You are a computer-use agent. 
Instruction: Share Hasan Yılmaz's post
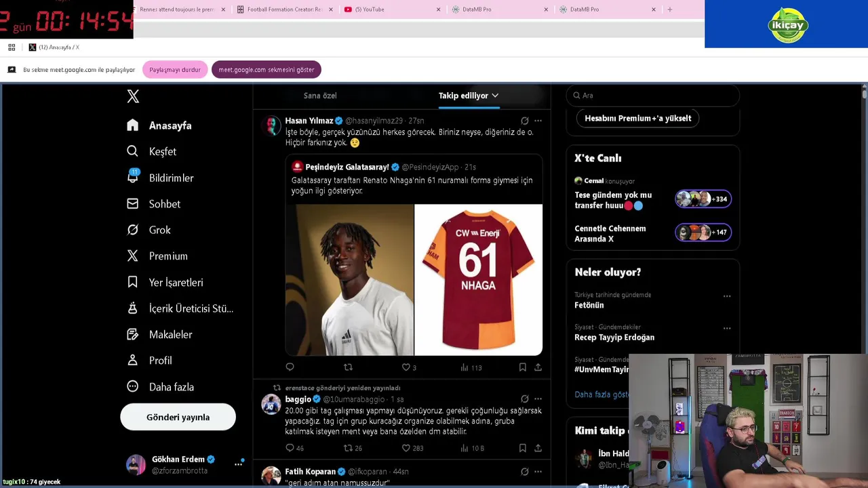tap(538, 367)
